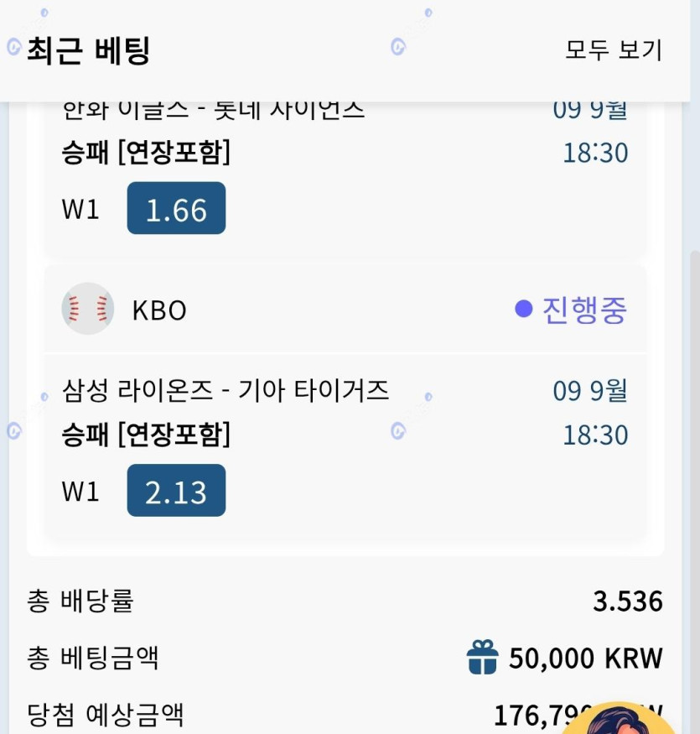Tap the gift icon beside 50,000 KRW

click(x=482, y=657)
